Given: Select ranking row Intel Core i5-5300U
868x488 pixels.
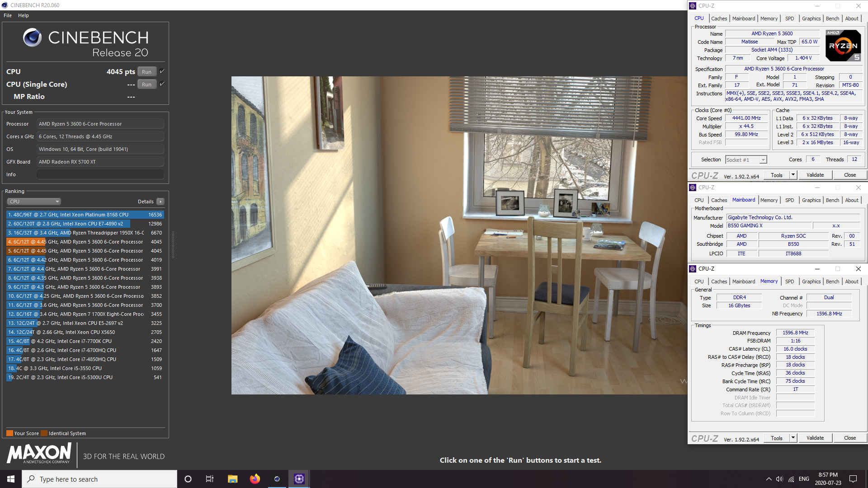Looking at the screenshot, I should point(85,377).
